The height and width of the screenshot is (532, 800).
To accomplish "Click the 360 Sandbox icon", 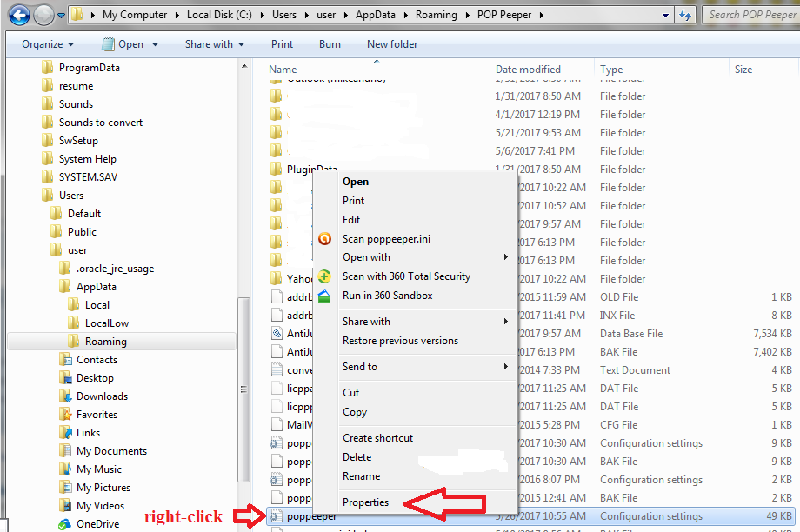I will pos(324,296).
